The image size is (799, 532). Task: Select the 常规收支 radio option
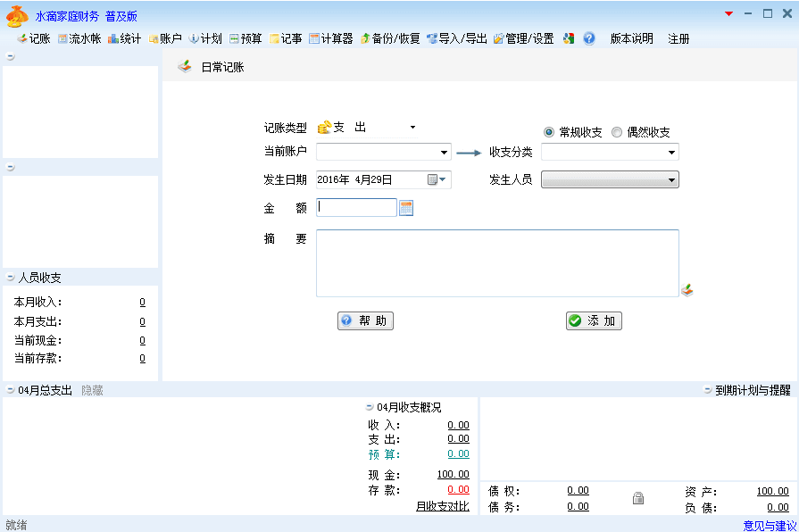pyautogui.click(x=549, y=132)
